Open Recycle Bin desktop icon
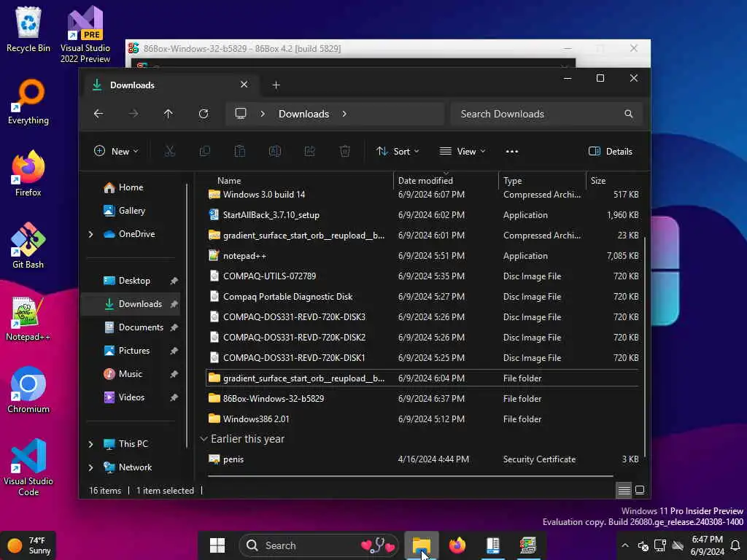This screenshot has width=747, height=560. [28, 29]
